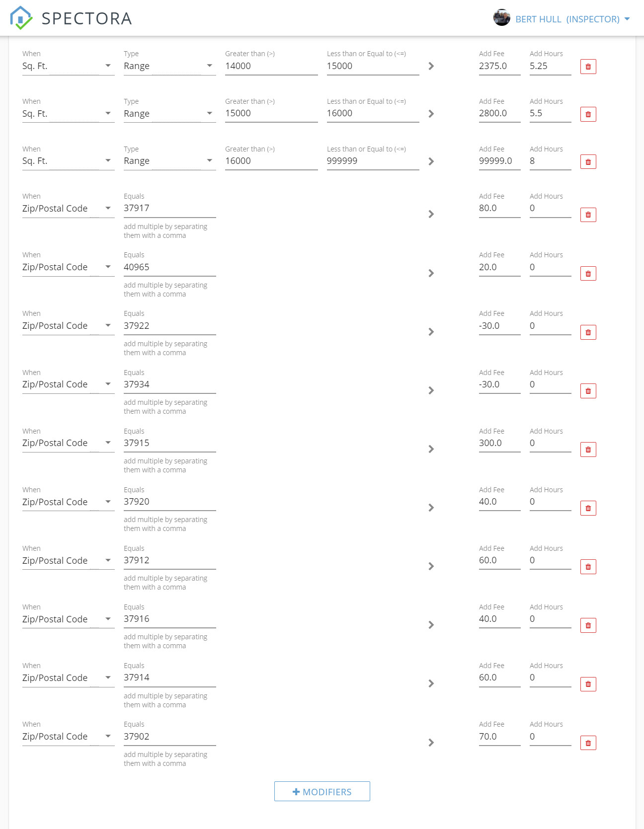Open When Zip/Postal Code dropdown for 37934

(68, 384)
